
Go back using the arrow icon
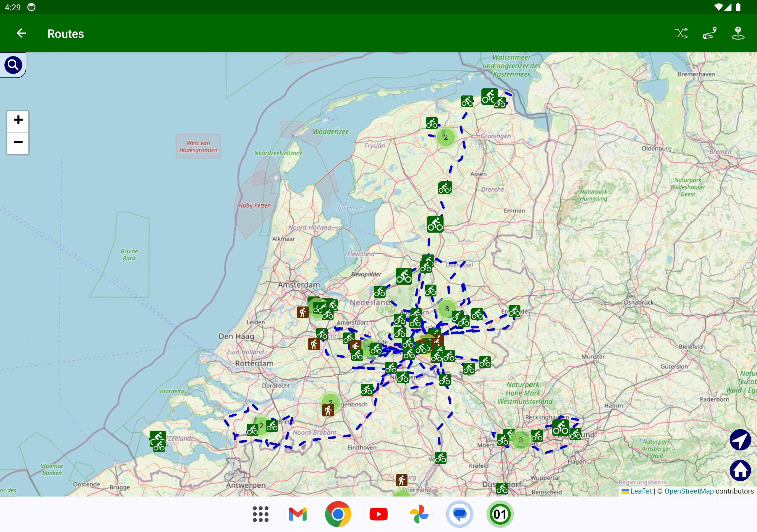tap(21, 33)
